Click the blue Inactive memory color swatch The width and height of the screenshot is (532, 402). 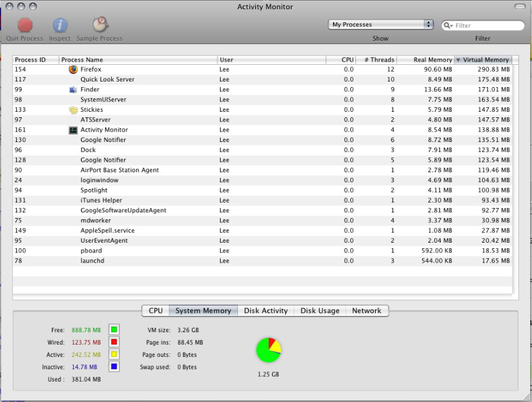[114, 366]
